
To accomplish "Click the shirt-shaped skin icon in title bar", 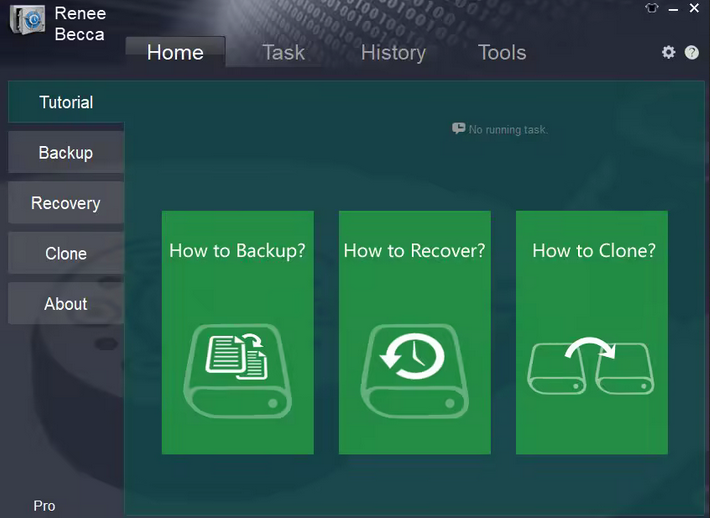I will coord(652,8).
